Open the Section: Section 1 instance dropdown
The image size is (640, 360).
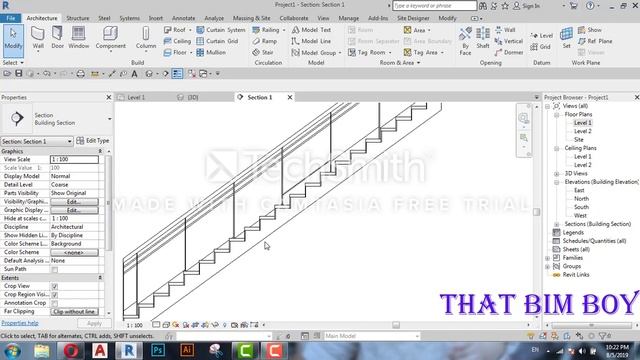[37, 141]
